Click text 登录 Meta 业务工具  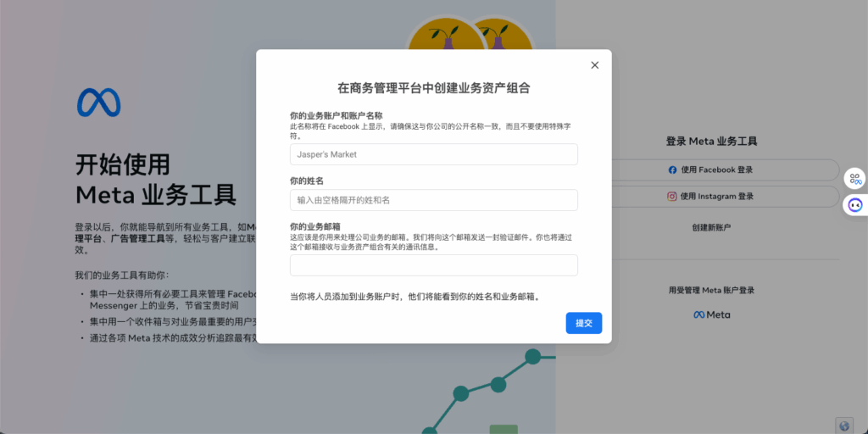pos(711,142)
